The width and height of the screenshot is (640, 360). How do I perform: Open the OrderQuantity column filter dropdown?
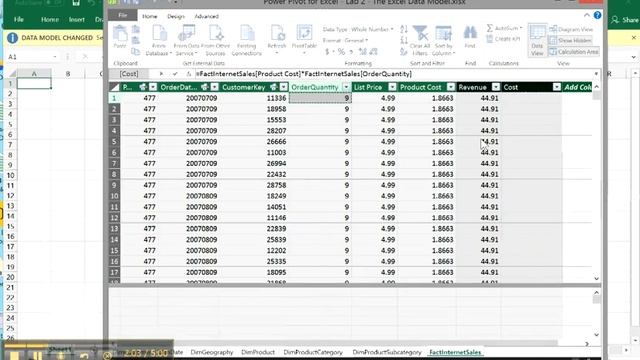(346, 87)
